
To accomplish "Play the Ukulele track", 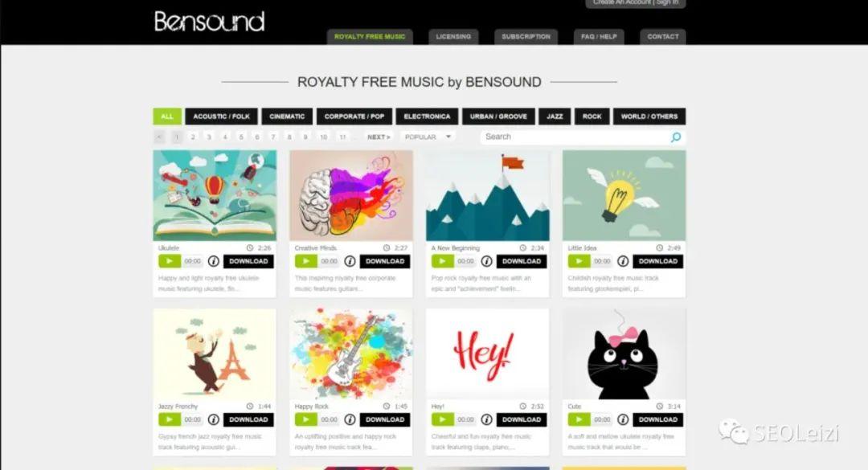I will (170, 261).
